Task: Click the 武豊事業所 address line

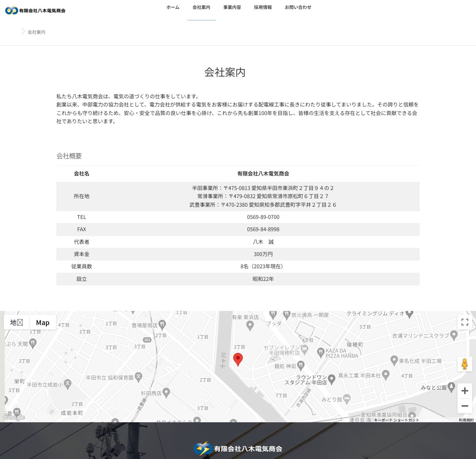Action: [263, 205]
